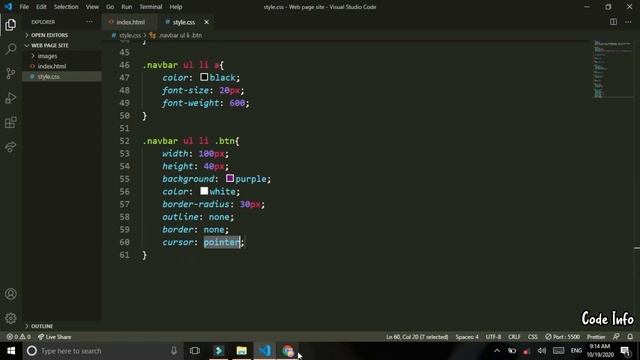Open the Edit menu
Screen dimensions: 640x360
click(x=41, y=7)
